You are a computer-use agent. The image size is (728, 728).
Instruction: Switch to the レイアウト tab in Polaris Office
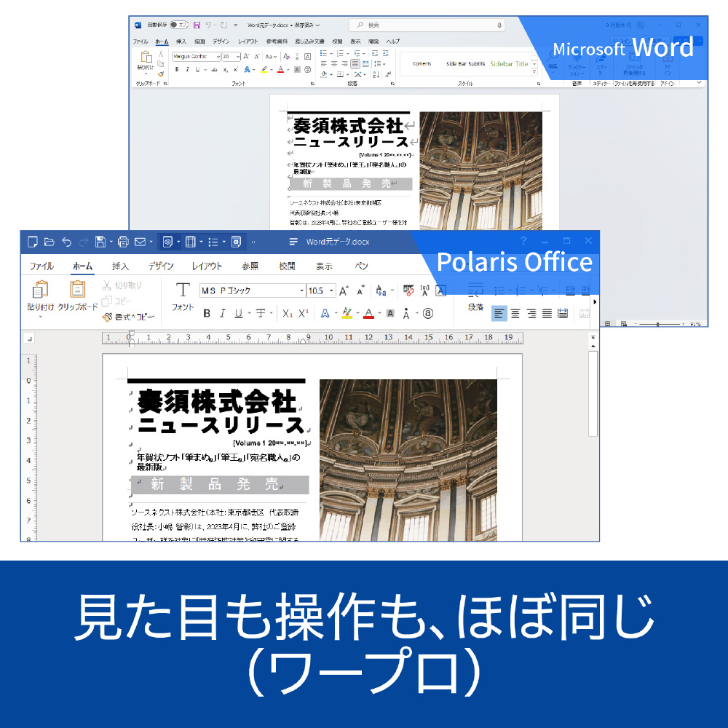[x=207, y=266]
